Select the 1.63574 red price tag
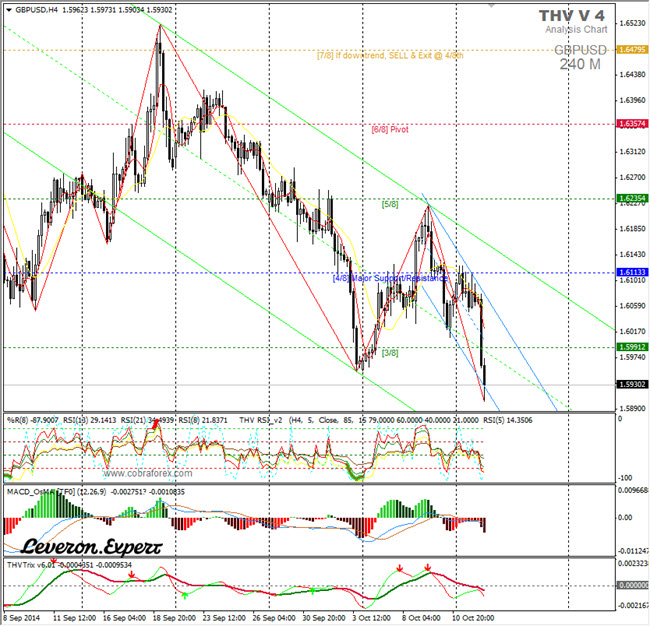The image size is (650, 626). click(x=631, y=123)
